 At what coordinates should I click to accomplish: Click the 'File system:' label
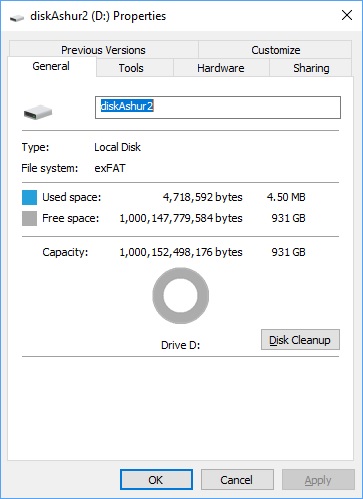click(x=50, y=168)
